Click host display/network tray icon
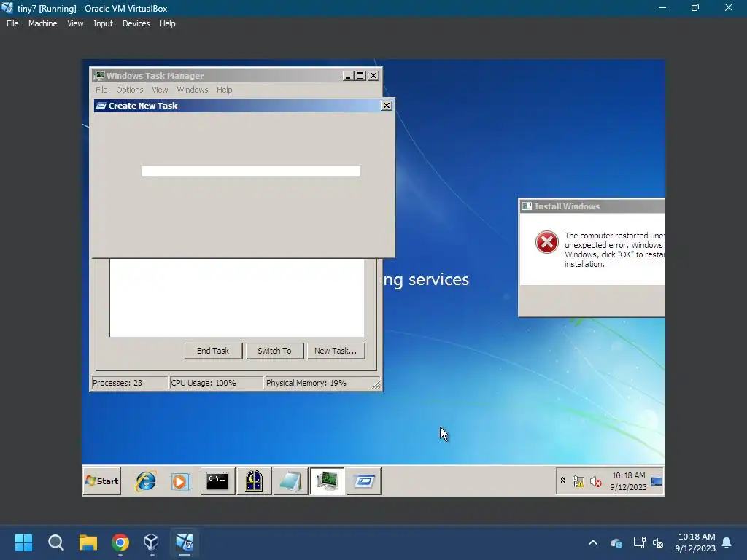This screenshot has height=560, width=747. tap(639, 542)
